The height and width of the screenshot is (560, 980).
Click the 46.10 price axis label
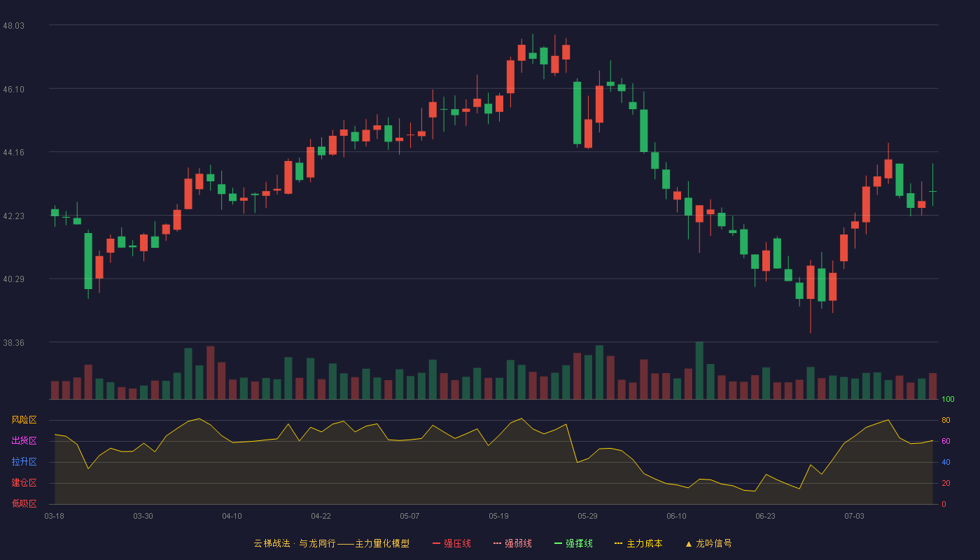point(13,89)
